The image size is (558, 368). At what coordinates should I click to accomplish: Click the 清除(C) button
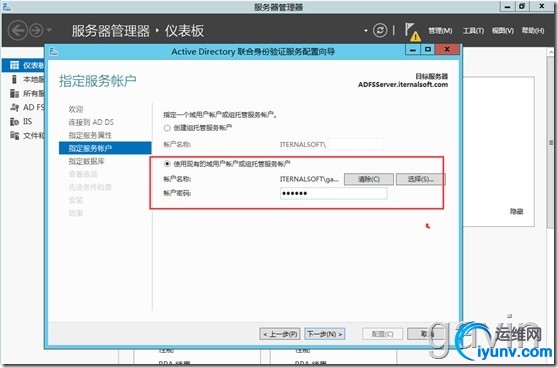pos(369,179)
